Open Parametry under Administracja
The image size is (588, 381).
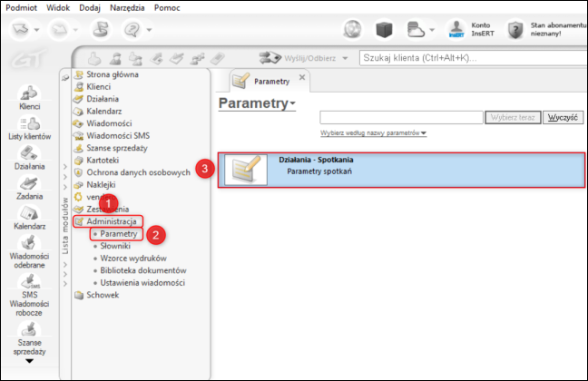pos(117,234)
